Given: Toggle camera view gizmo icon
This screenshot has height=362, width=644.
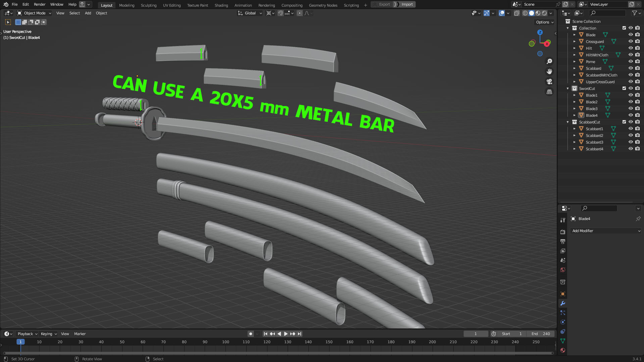Looking at the screenshot, I should coord(549,82).
